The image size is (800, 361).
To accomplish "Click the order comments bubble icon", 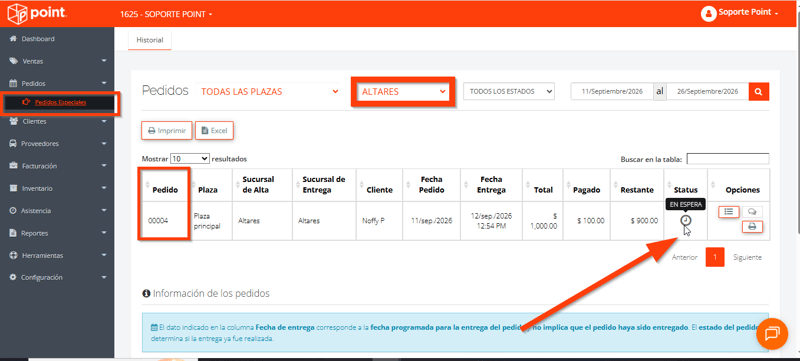I will click(752, 212).
